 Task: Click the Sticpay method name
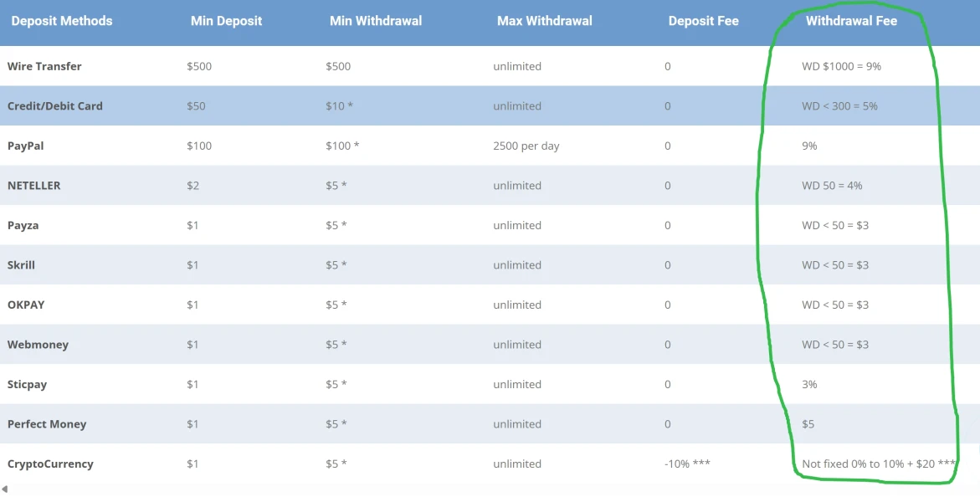click(28, 384)
